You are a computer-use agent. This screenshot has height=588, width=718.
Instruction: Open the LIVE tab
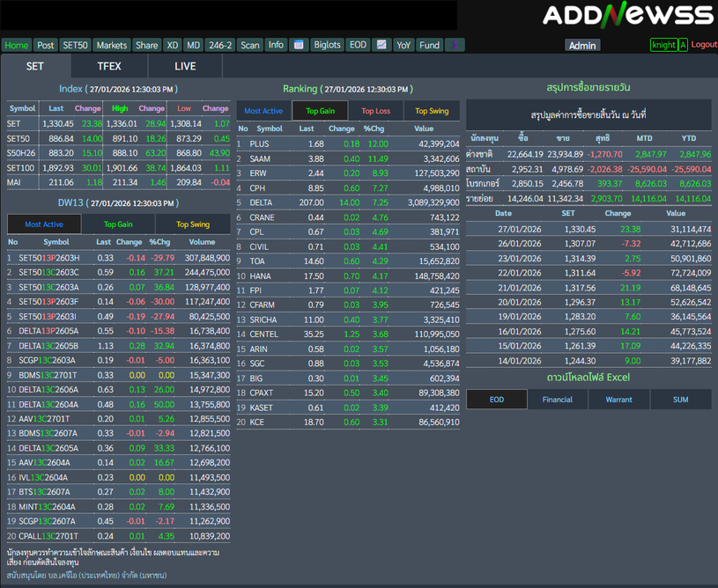[185, 66]
